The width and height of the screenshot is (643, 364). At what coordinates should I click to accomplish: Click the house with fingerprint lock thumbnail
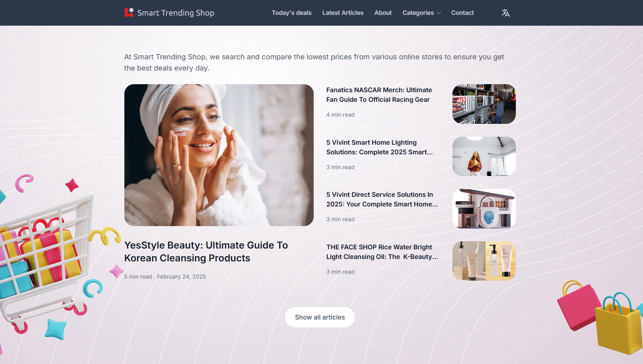click(484, 208)
